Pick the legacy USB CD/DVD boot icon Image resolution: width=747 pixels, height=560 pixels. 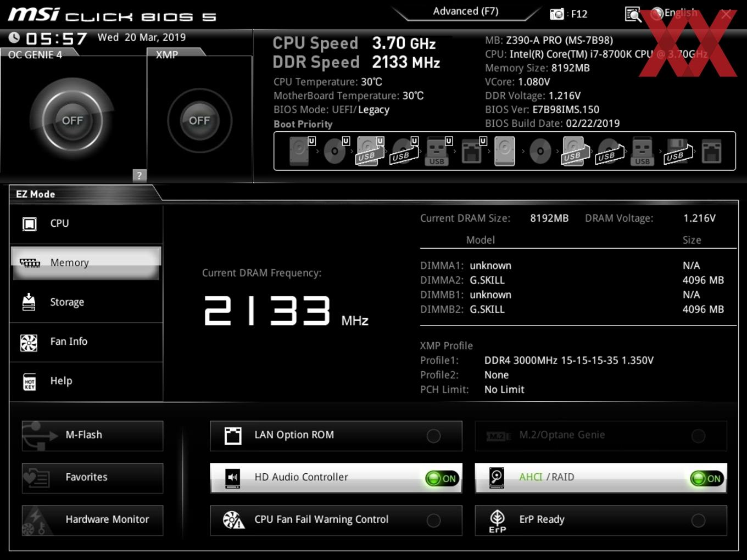click(x=610, y=151)
